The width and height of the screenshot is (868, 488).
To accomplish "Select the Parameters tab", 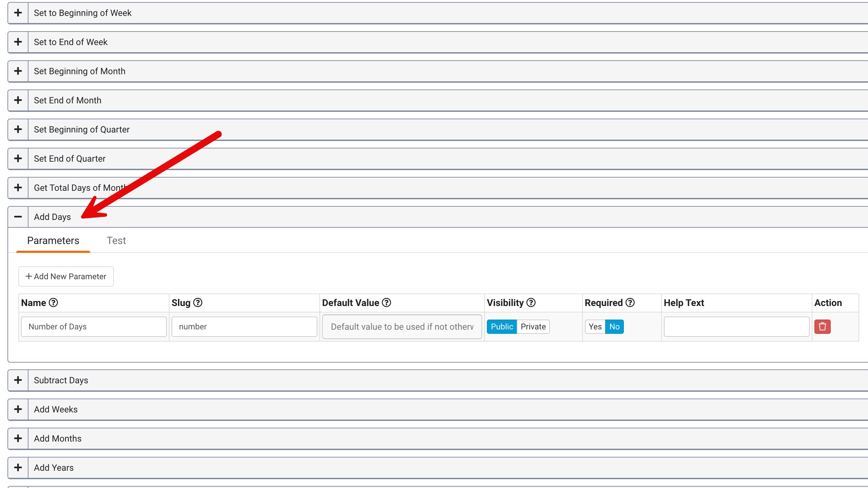I will pos(53,241).
